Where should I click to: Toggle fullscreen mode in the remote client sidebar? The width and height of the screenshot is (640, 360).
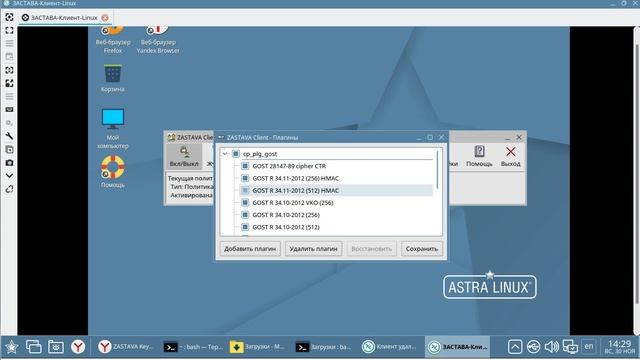click(x=9, y=30)
